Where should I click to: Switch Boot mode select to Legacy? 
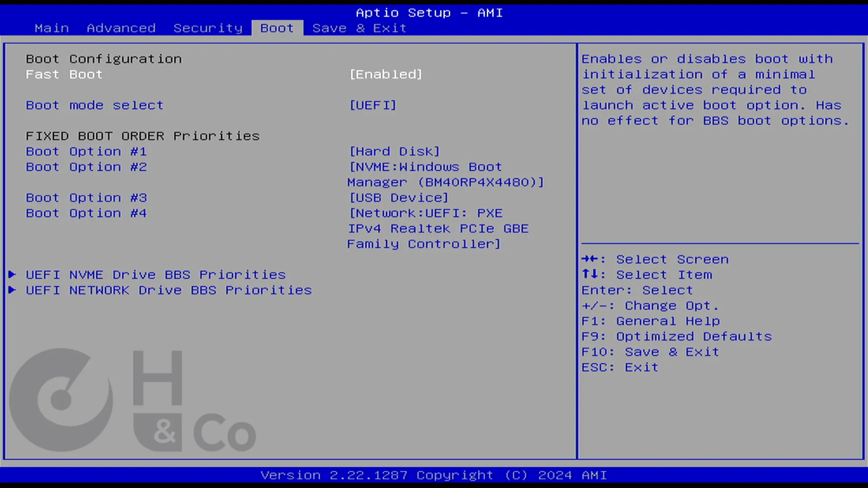click(373, 105)
